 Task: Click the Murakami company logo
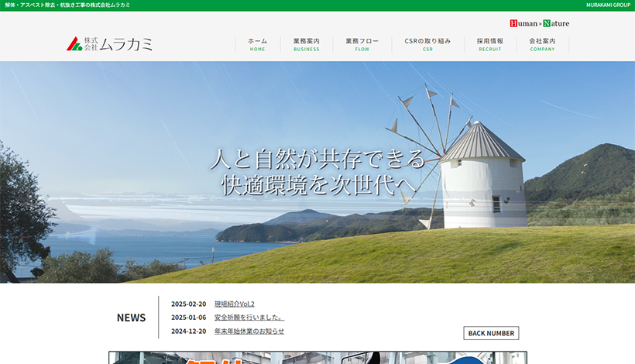click(109, 44)
